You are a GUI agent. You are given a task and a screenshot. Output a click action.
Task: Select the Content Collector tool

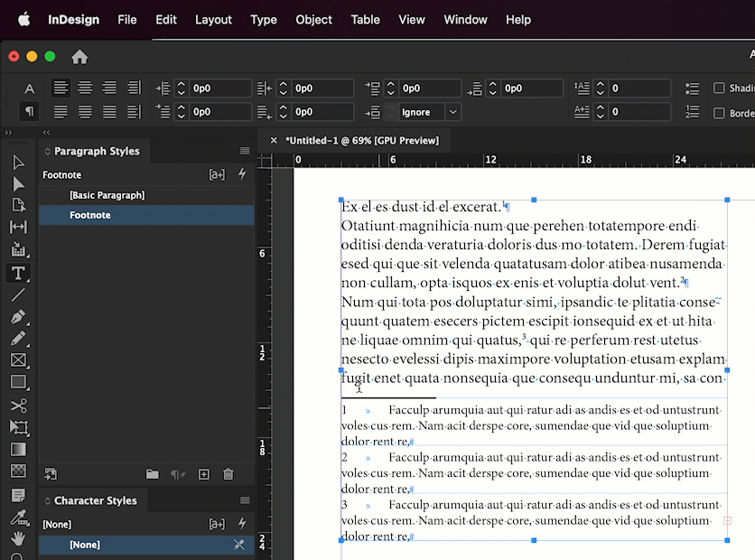18,249
